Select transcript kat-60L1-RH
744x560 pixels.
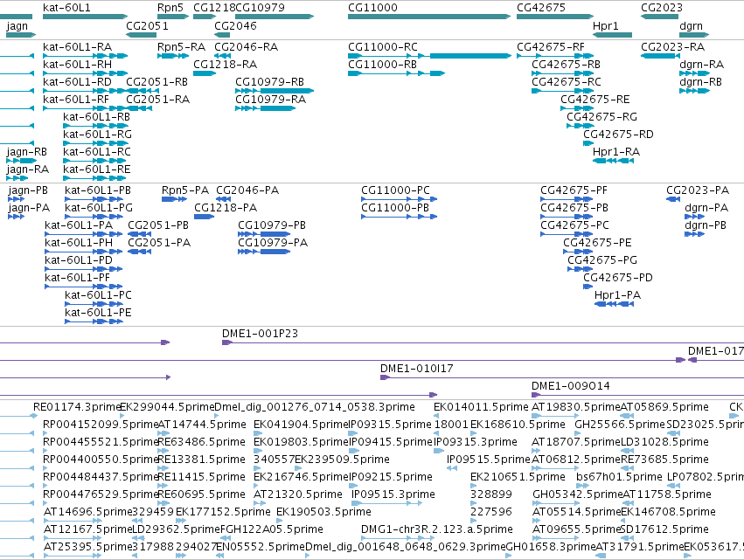pyautogui.click(x=86, y=73)
